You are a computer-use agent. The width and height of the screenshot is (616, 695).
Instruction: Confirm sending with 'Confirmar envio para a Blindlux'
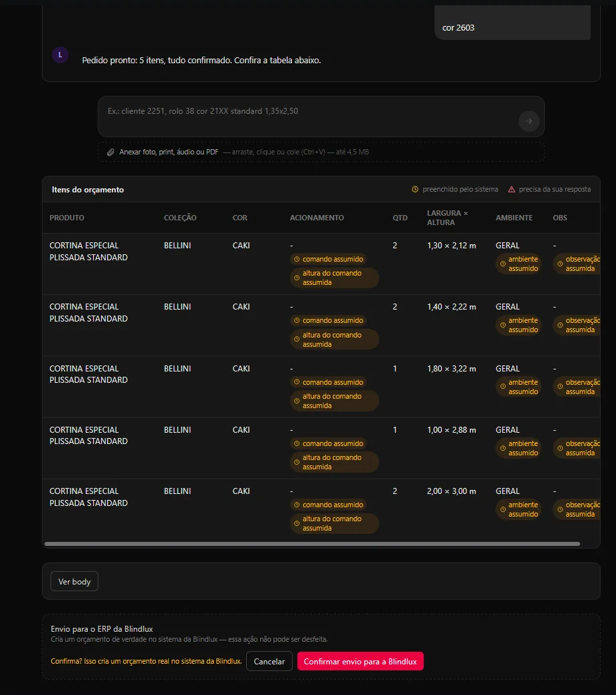click(360, 661)
